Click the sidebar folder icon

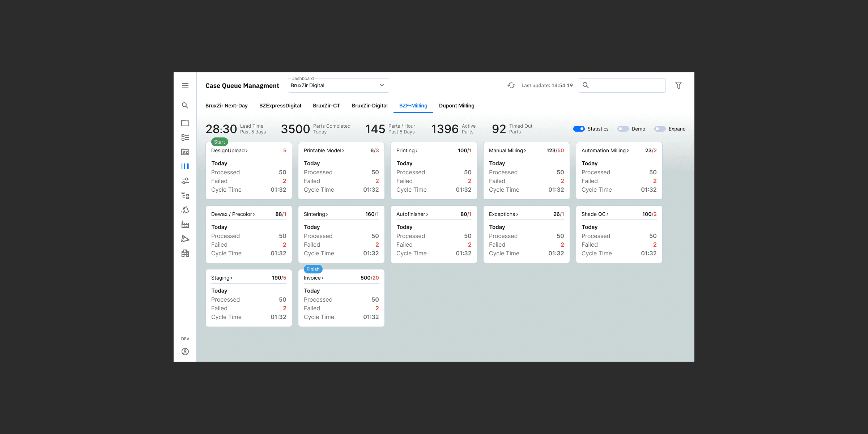click(x=185, y=123)
